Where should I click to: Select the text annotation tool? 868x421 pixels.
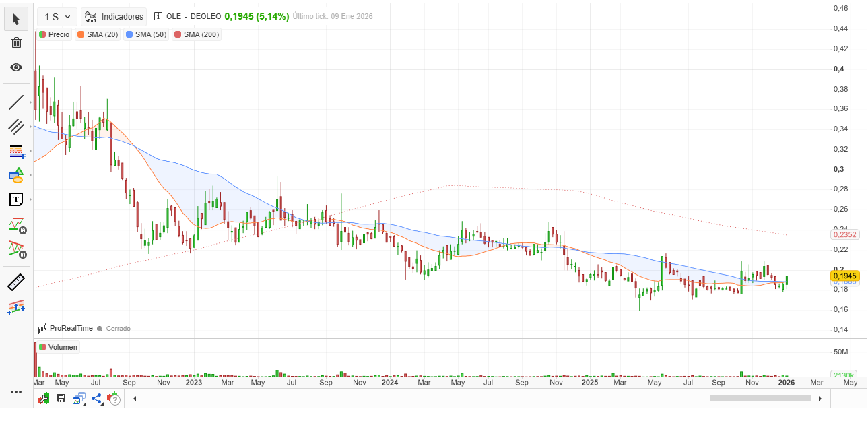(16, 199)
